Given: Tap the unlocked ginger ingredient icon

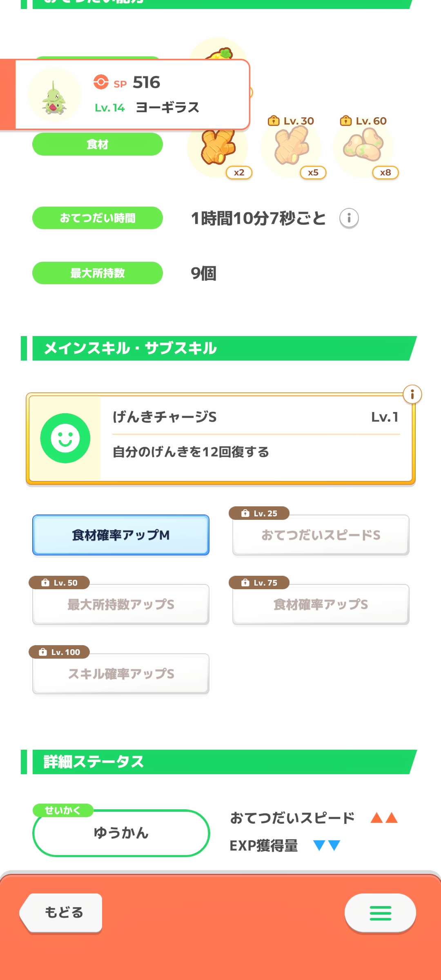Looking at the screenshot, I should tap(218, 148).
